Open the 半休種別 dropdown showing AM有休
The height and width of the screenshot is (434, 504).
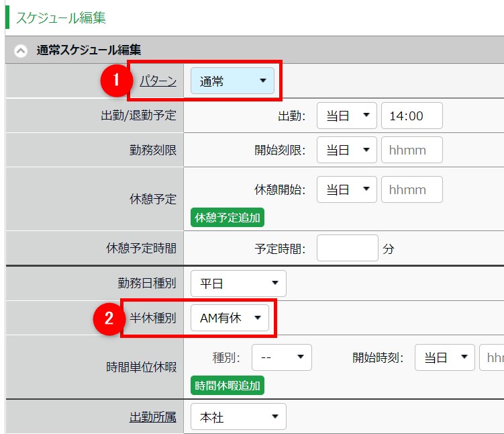click(x=230, y=318)
